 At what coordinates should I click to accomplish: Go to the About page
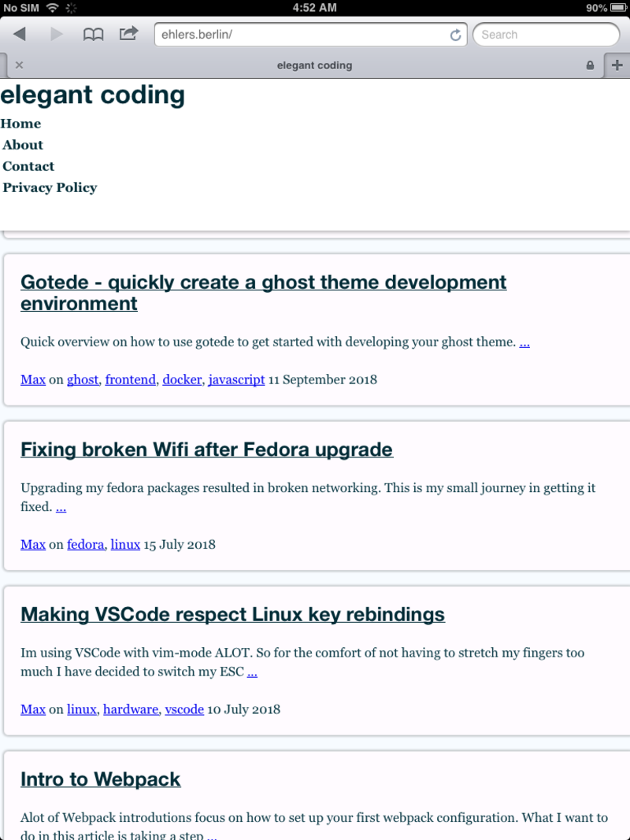click(x=23, y=145)
